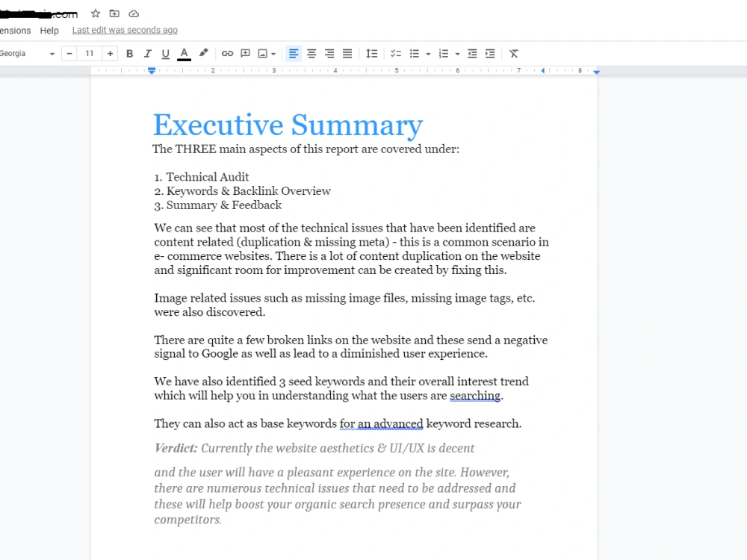Open 'Last edit was seconds ago' history link
This screenshot has width=747, height=560.
(x=125, y=30)
